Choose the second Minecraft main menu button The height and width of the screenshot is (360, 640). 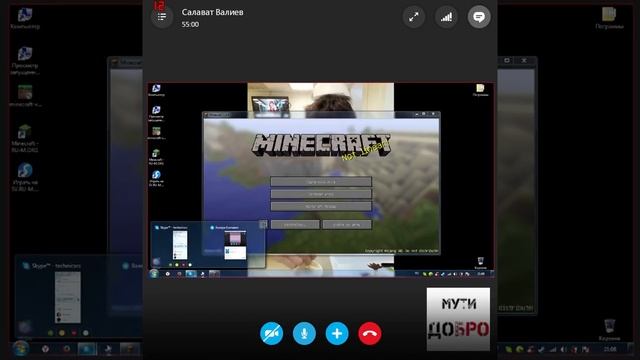(x=321, y=194)
